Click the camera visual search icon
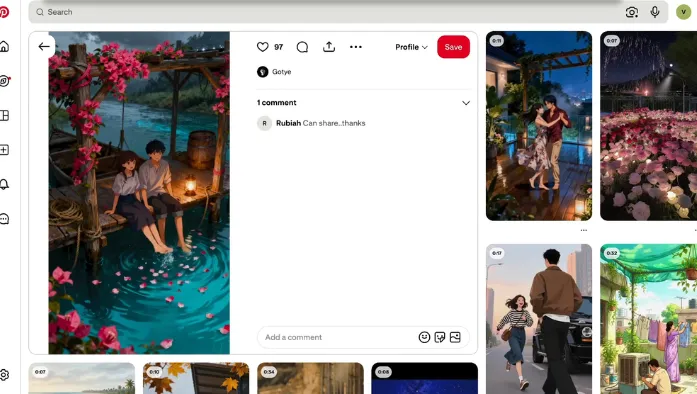Screen dimensions: 697x394 [632, 12]
